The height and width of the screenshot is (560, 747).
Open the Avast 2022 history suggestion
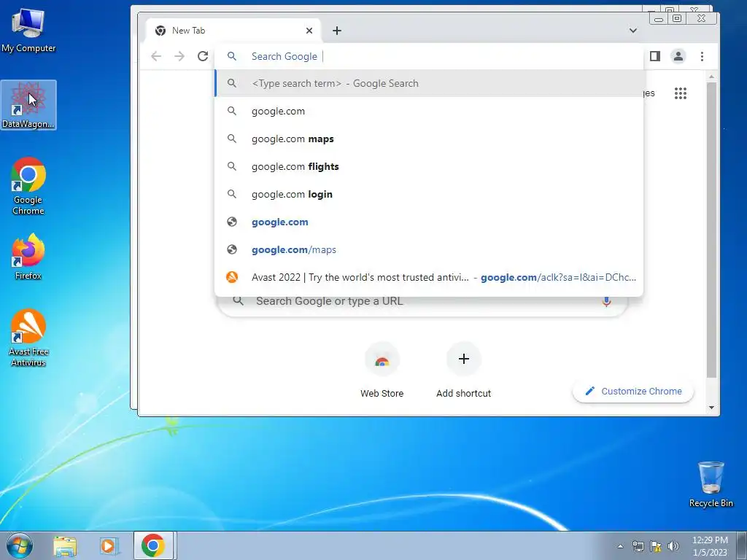pyautogui.click(x=429, y=277)
